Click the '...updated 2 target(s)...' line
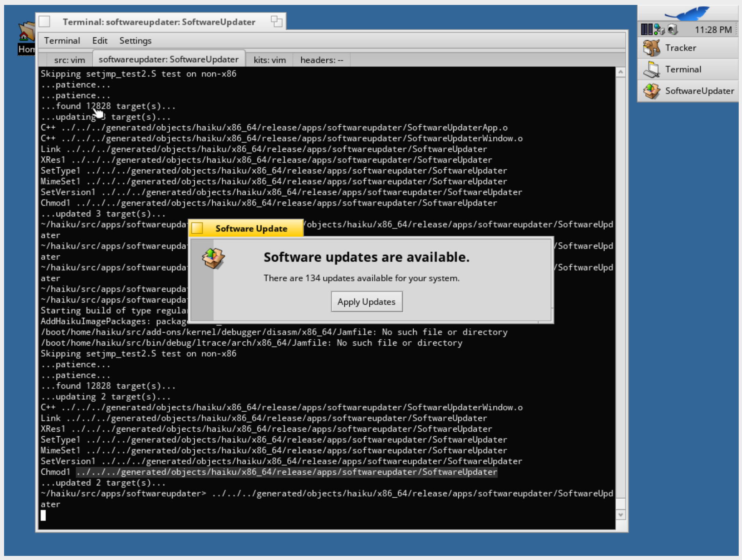 click(103, 483)
